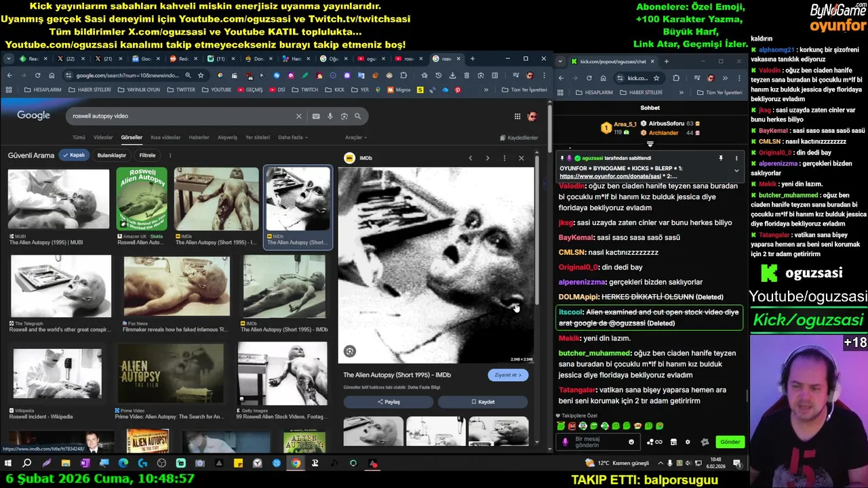Open the Kick gift shop icon
The height and width of the screenshot is (488, 868).
(x=673, y=442)
